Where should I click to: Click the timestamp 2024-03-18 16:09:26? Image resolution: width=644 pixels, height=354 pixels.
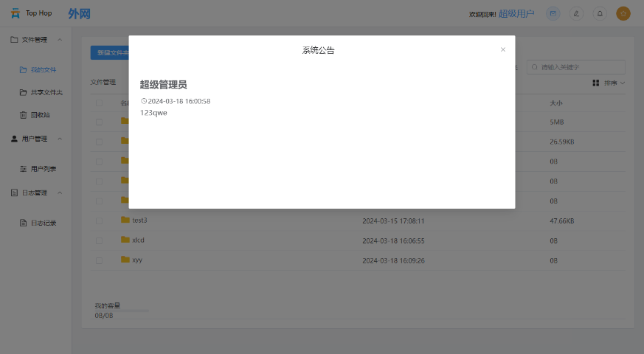pyautogui.click(x=393, y=260)
